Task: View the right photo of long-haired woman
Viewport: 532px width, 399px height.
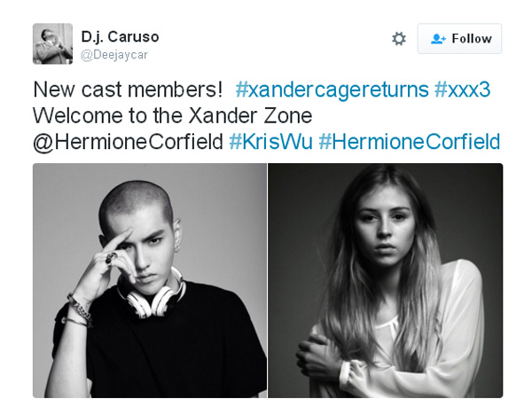Action: pyautogui.click(x=386, y=280)
